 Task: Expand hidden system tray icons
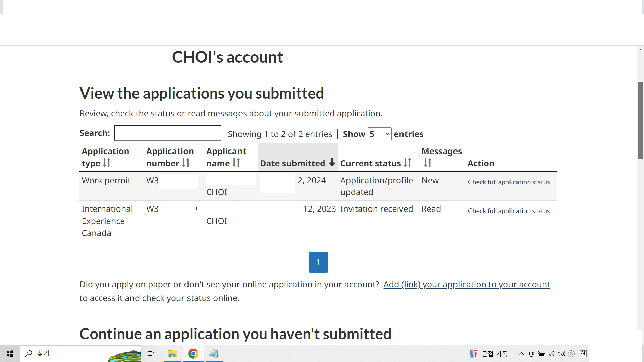tap(521, 354)
